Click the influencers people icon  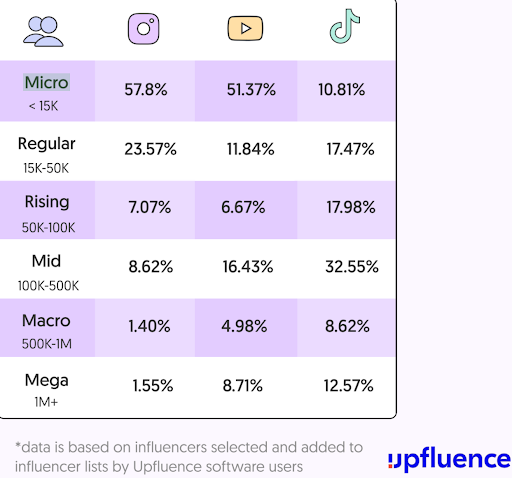pyautogui.click(x=43, y=31)
